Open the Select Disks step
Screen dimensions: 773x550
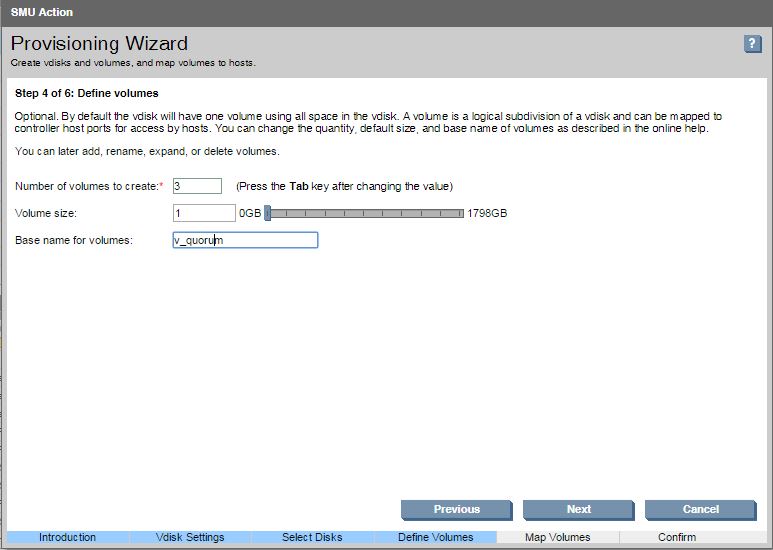pos(312,537)
